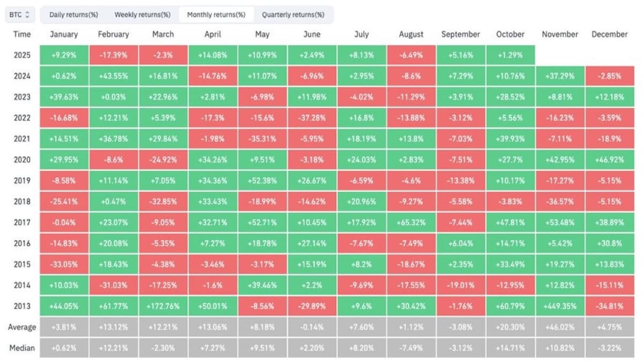The image size is (644, 362).
Task: Click the 2025 row label
Action: pyautogui.click(x=21, y=55)
